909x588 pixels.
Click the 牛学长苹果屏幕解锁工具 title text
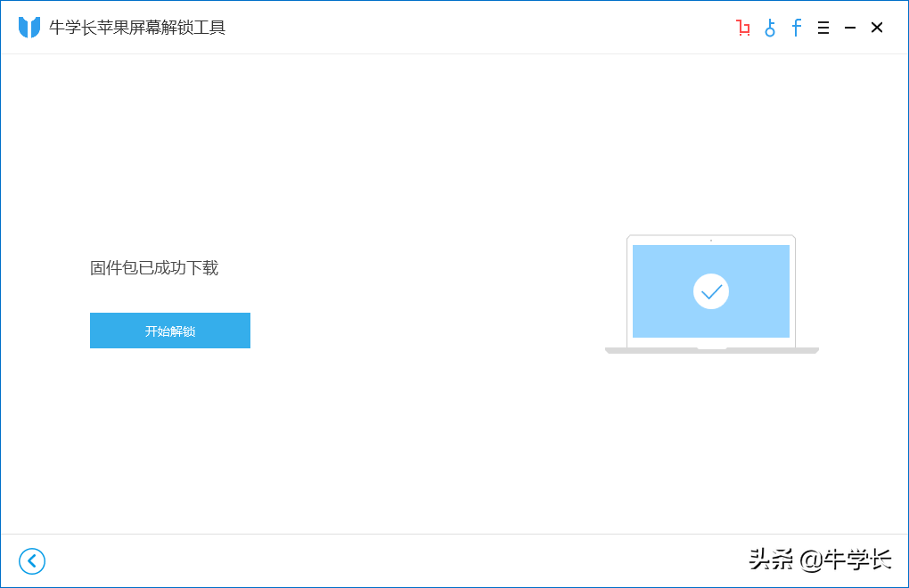click(137, 28)
